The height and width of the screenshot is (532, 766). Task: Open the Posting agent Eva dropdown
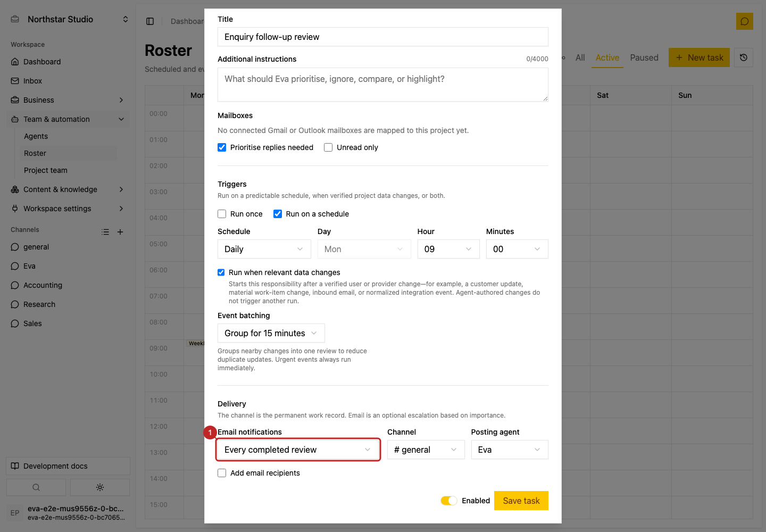point(510,450)
